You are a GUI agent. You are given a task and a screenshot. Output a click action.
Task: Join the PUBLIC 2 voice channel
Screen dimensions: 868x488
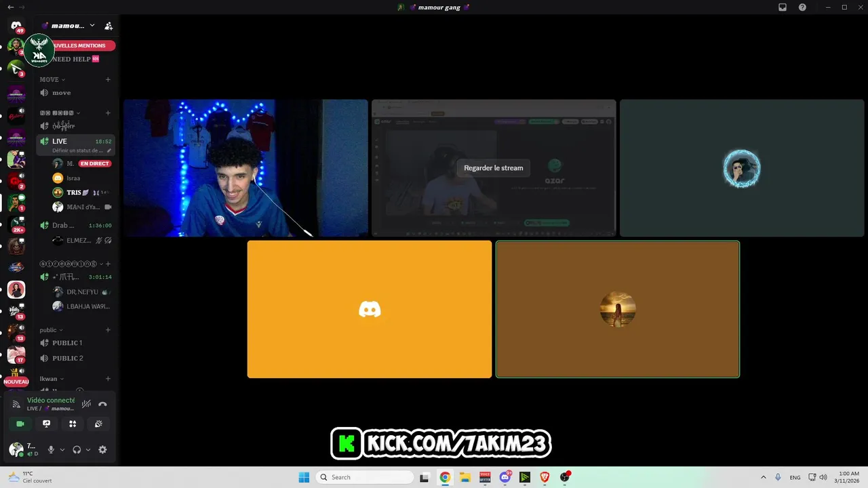(75, 359)
